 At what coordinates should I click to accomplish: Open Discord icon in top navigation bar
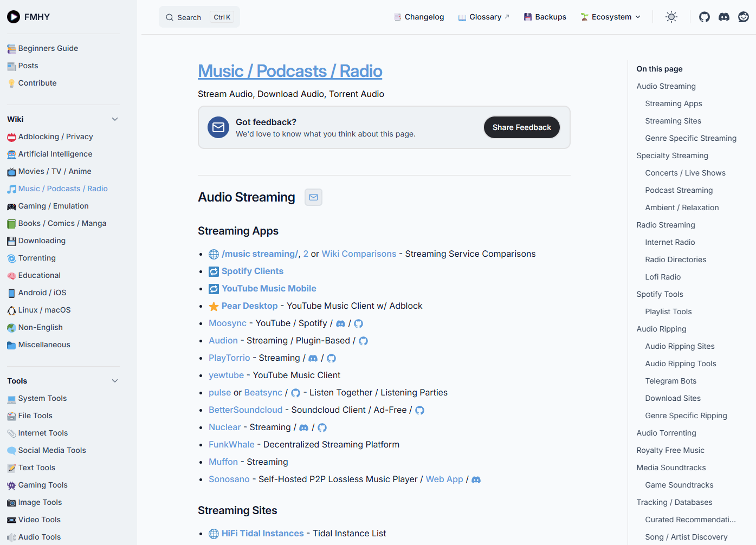point(723,17)
